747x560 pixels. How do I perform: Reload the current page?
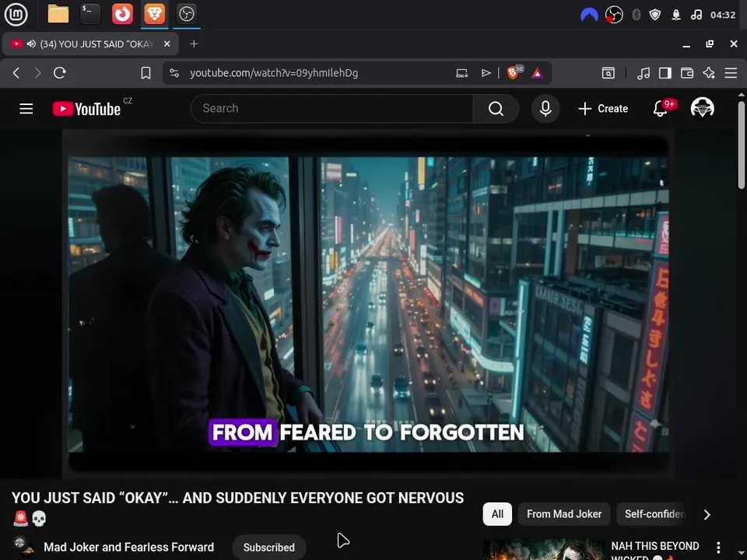[60, 73]
